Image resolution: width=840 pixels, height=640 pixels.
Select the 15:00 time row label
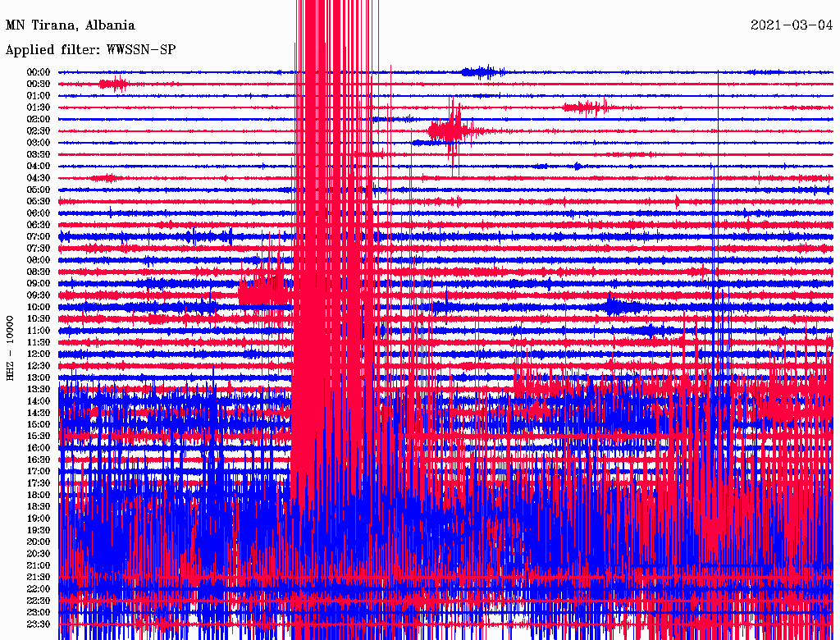39,424
